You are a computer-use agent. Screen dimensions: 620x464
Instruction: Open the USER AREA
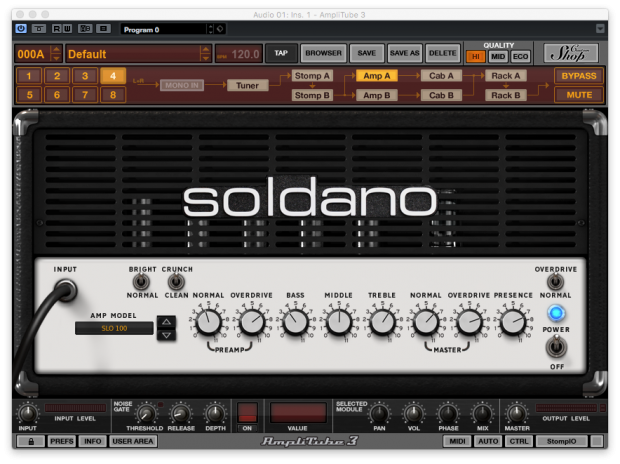tap(132, 441)
